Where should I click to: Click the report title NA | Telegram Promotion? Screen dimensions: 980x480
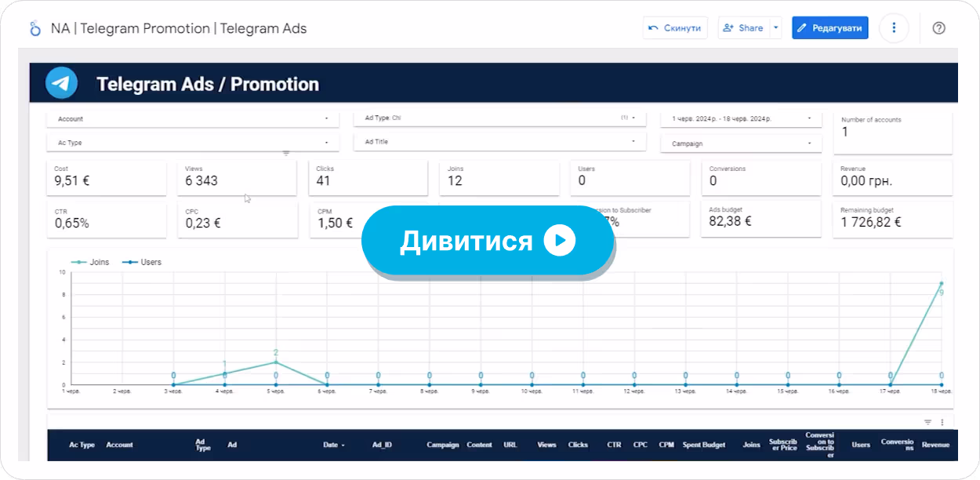179,28
